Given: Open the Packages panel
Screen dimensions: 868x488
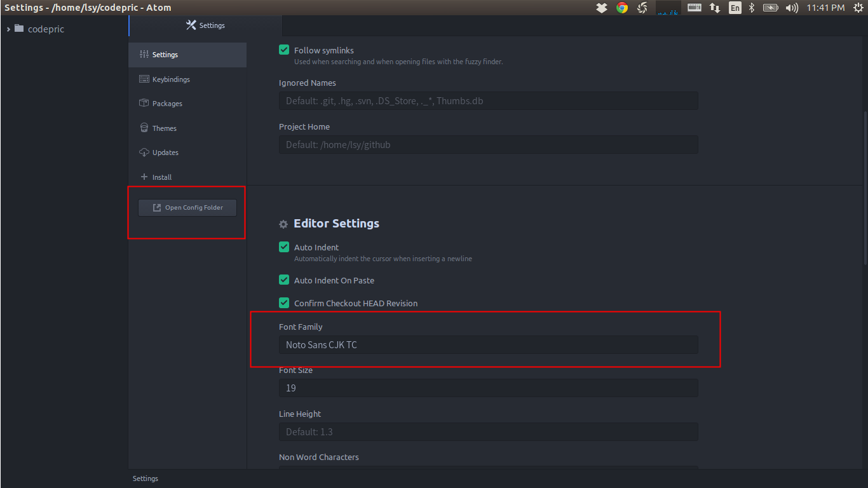Looking at the screenshot, I should click(x=187, y=104).
